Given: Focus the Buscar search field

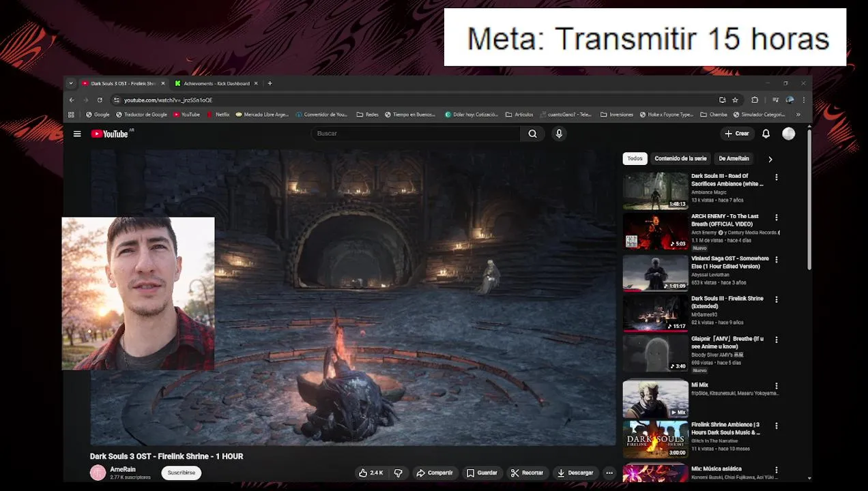Looking at the screenshot, I should coord(416,134).
